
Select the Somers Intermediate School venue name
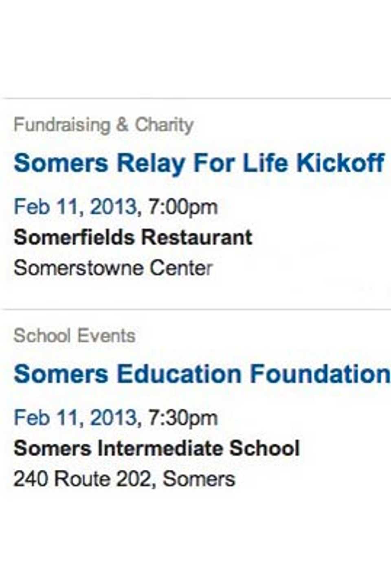point(157,448)
